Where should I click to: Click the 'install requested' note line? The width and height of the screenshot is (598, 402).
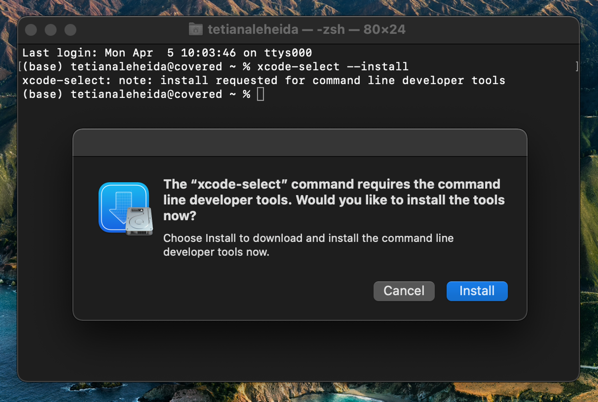(264, 80)
